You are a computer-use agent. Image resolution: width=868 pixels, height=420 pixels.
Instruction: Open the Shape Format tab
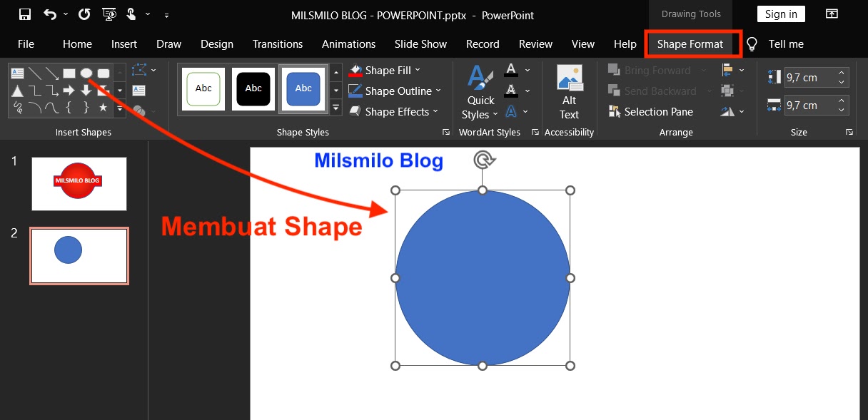point(690,44)
